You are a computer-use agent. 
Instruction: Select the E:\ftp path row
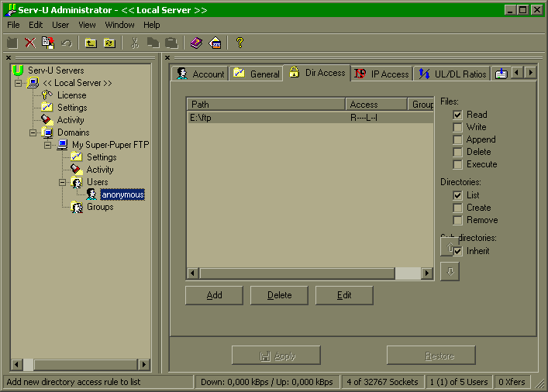[310, 118]
